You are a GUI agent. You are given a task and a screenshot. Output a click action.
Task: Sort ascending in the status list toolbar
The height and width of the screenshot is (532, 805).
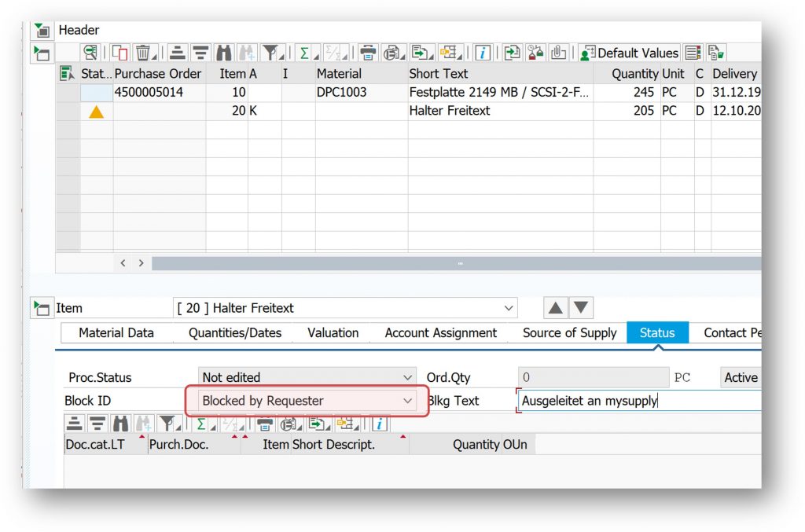(75, 424)
